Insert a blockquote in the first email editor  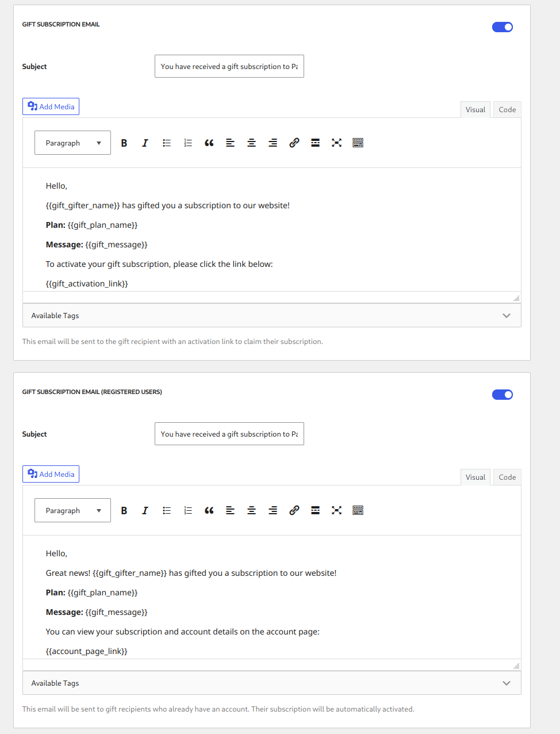209,143
